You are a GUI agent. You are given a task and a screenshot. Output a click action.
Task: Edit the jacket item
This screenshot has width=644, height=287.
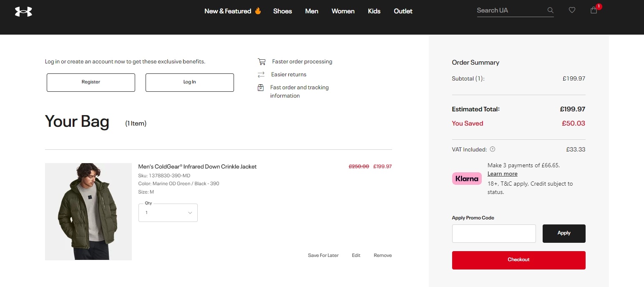click(x=356, y=255)
